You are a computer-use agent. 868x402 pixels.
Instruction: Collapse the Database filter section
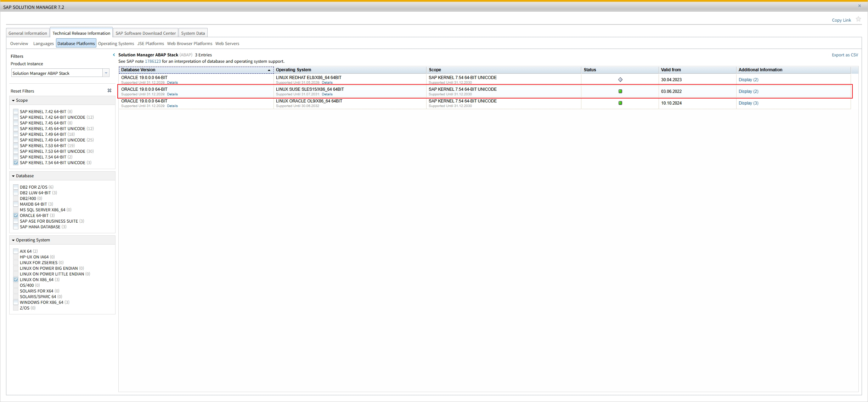coord(13,176)
